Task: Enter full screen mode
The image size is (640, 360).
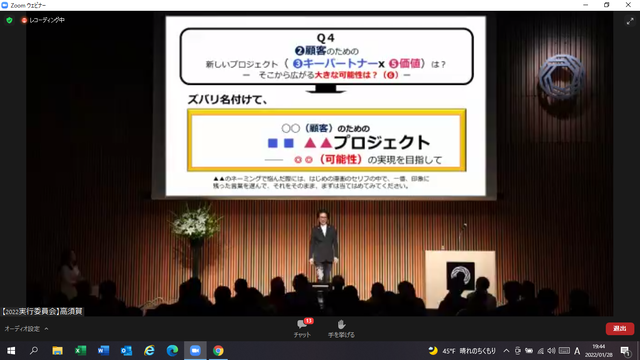Action: pos(630,22)
